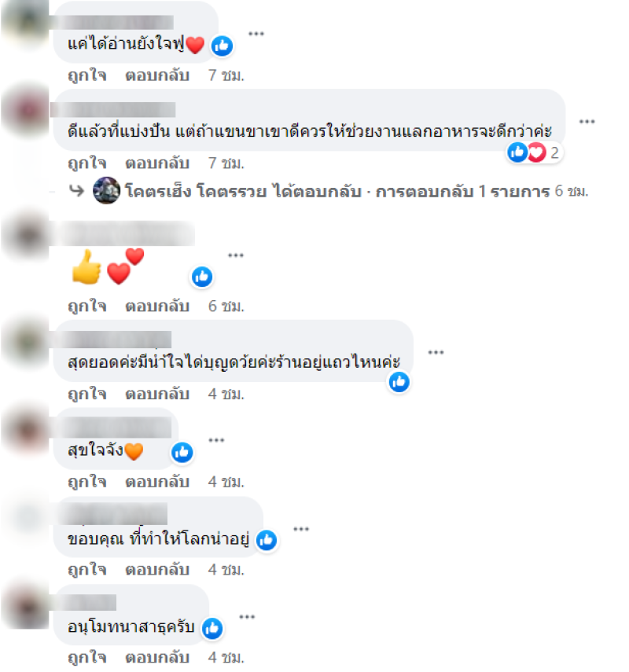Click like badge on 'อนุโมทนาสาธุครับ' comment
629x672 pixels.
(212, 628)
